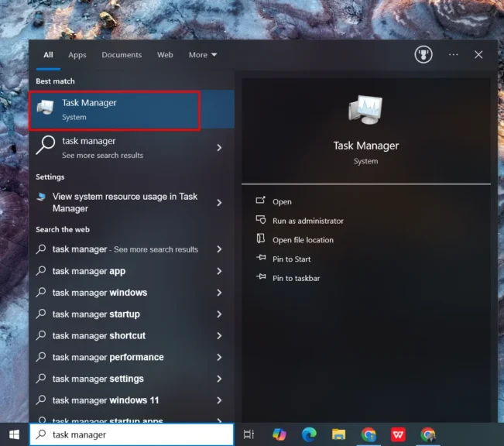Open Task View on the taskbar
This screenshot has height=446, width=504.
249,434
